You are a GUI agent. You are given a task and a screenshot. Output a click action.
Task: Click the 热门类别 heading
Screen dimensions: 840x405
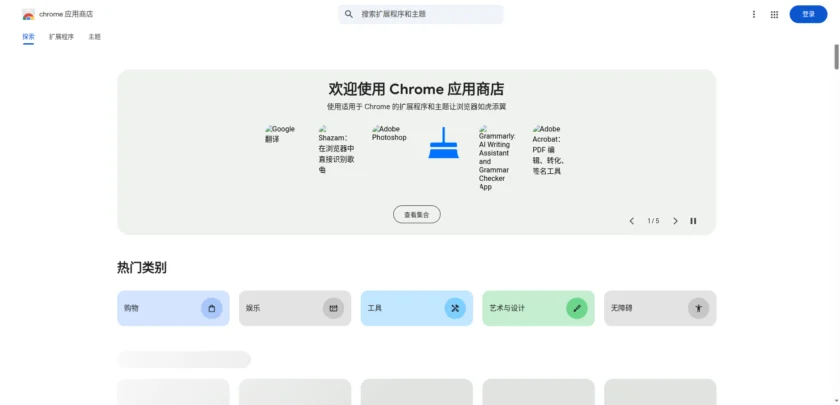pos(142,268)
